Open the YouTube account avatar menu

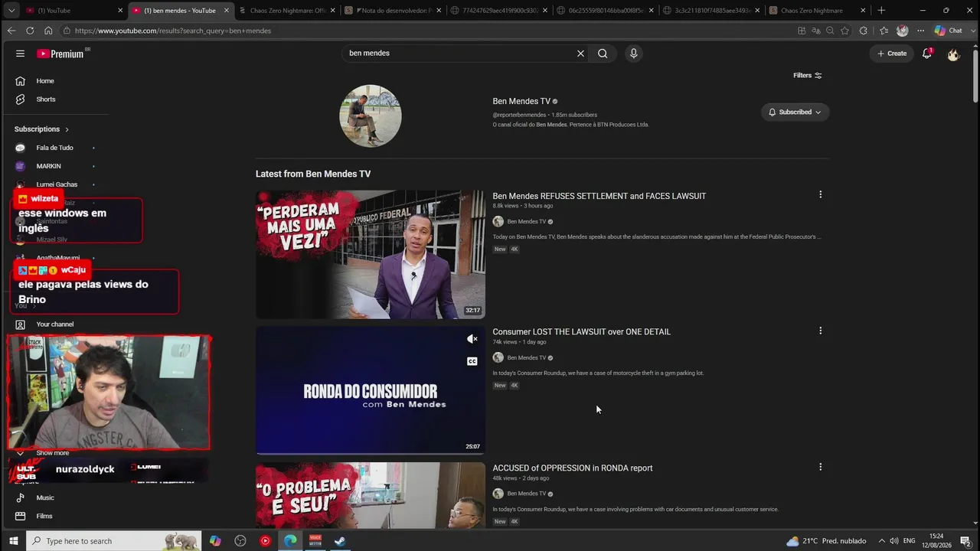953,54
